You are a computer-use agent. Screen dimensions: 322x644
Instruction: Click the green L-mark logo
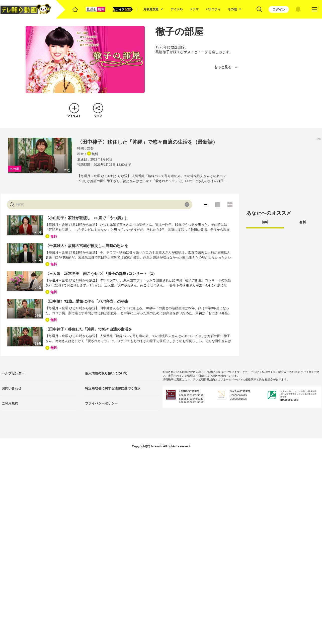pyautogui.click(x=272, y=395)
